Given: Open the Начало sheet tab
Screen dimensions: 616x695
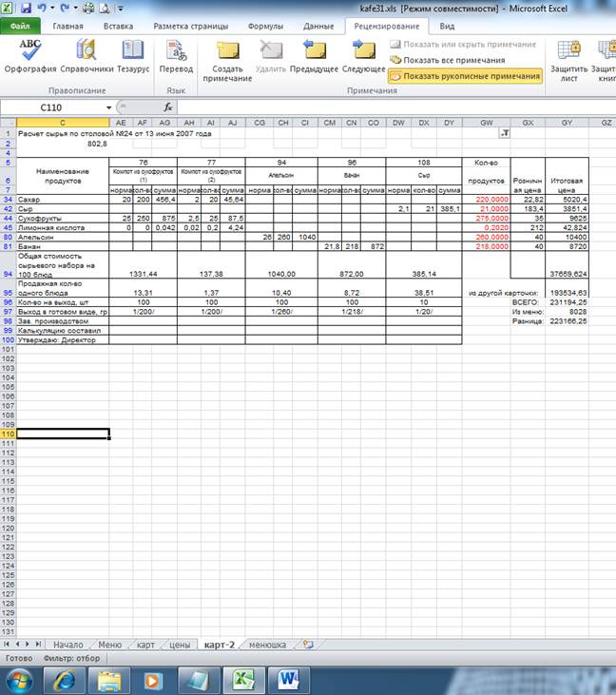Looking at the screenshot, I should point(67,645).
